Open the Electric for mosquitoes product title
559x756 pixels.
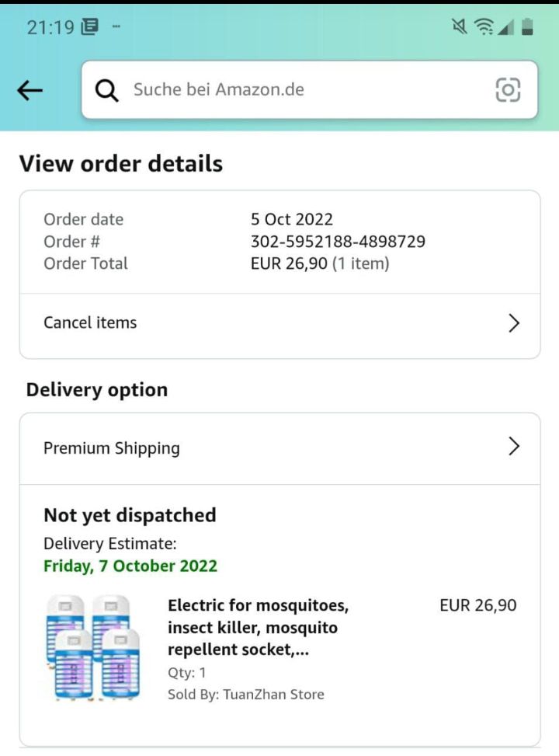pos(258,627)
